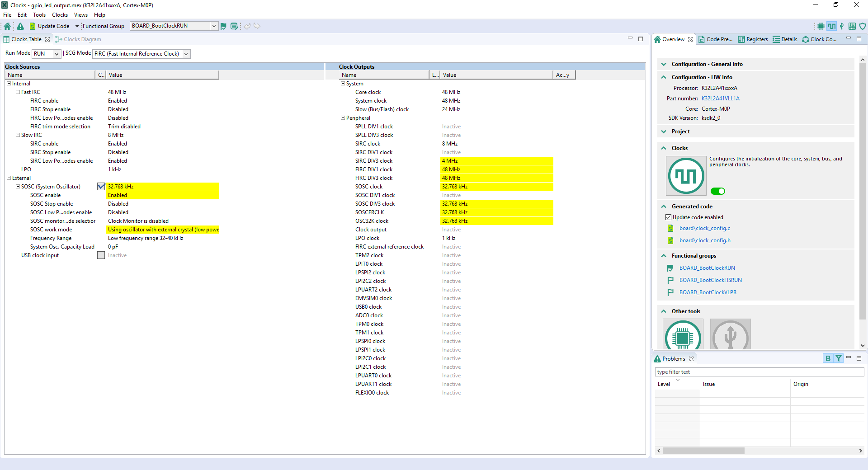Open the Clocks menu in menu bar
The image size is (868, 470).
[x=60, y=15]
